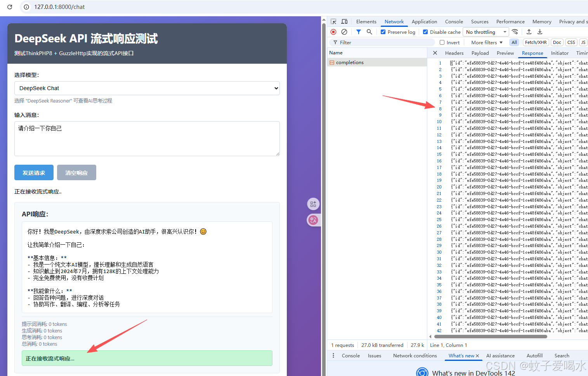Click the green 正在接收流式响应 status bar

coord(147,358)
